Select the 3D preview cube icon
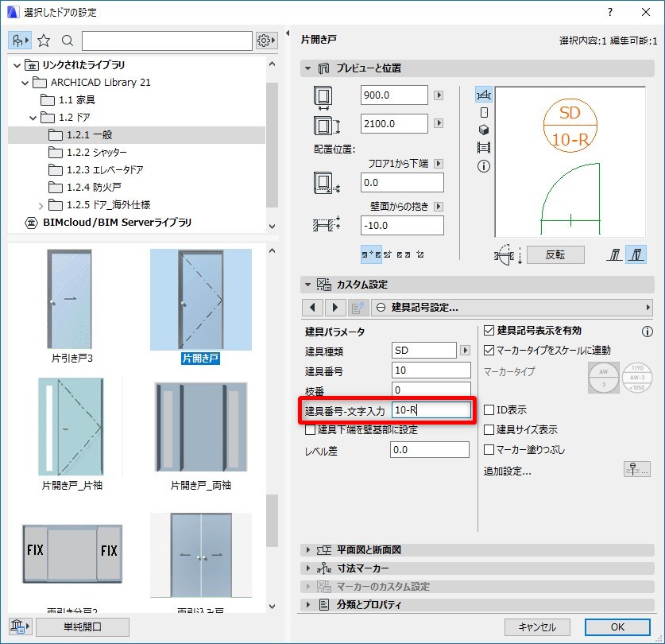Image resolution: width=665 pixels, height=644 pixels. (484, 130)
